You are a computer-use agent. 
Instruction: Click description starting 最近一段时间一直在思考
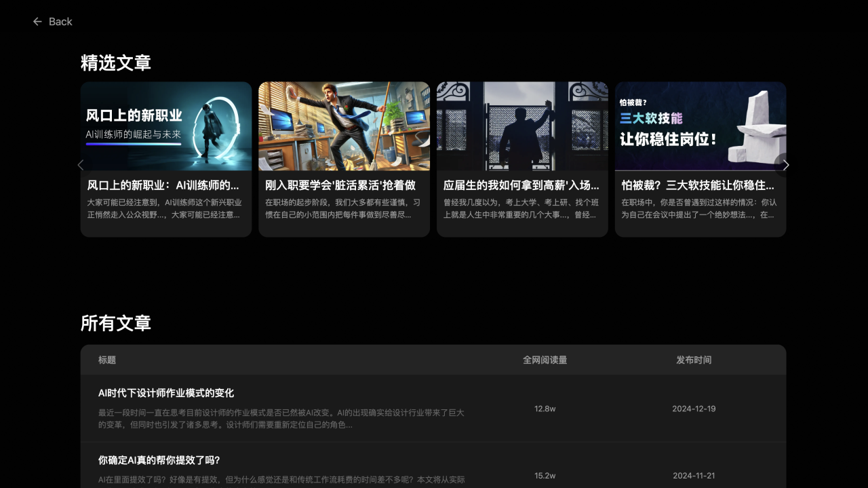(x=281, y=419)
